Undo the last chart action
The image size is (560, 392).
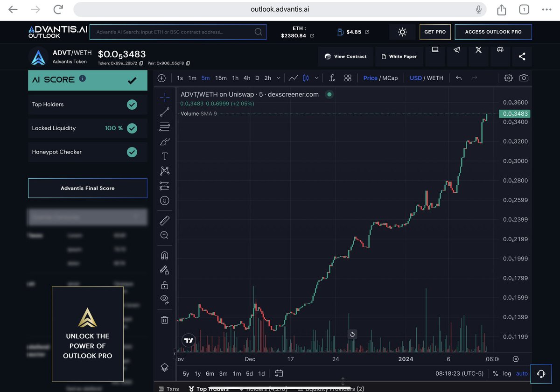[459, 78]
